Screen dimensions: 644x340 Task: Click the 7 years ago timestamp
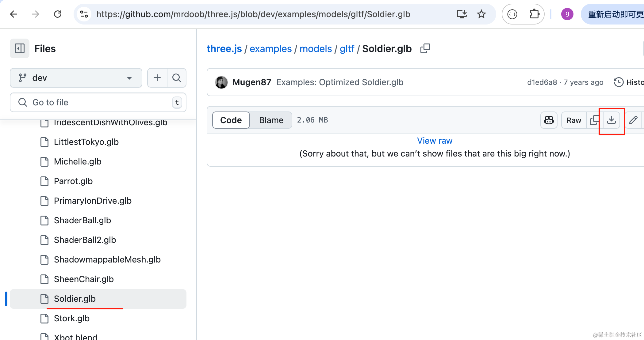(583, 82)
